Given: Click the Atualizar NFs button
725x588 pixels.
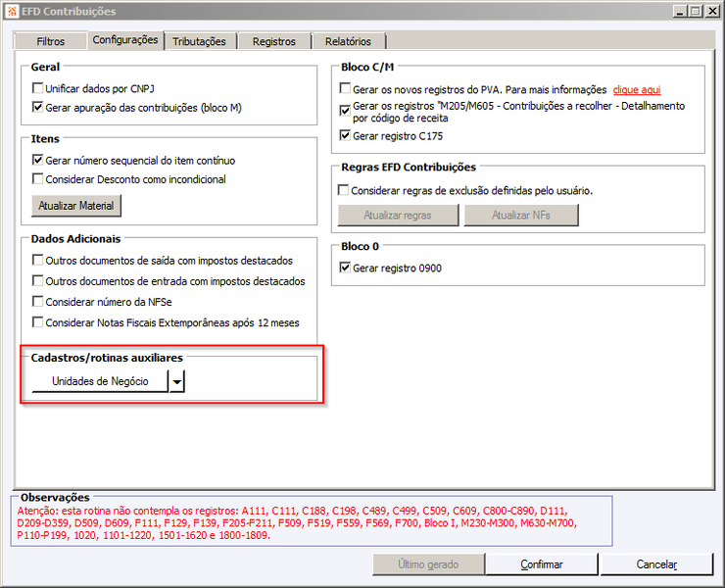Looking at the screenshot, I should (x=521, y=216).
